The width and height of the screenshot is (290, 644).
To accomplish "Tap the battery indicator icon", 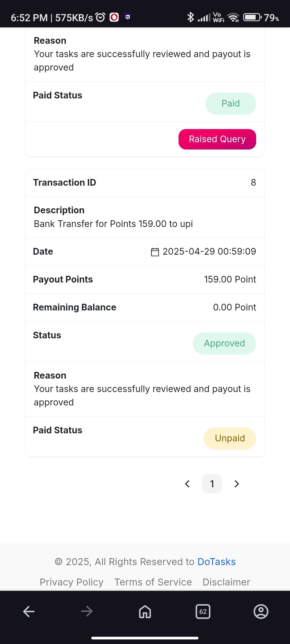I will (x=252, y=17).
